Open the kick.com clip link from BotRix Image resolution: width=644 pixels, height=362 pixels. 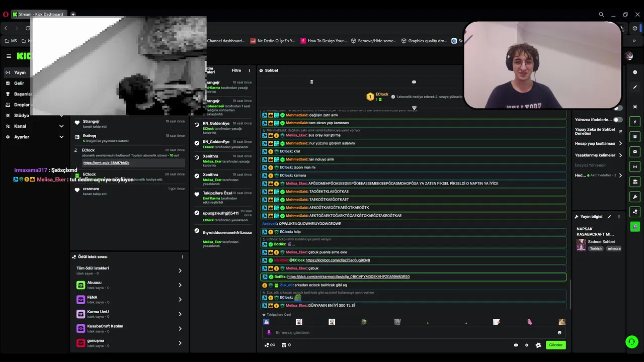point(348,277)
